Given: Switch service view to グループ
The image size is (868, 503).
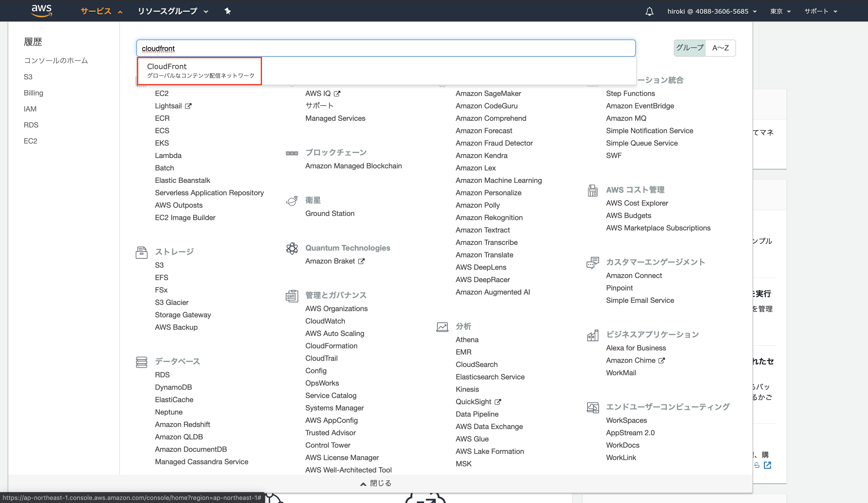Looking at the screenshot, I should pyautogui.click(x=690, y=48).
